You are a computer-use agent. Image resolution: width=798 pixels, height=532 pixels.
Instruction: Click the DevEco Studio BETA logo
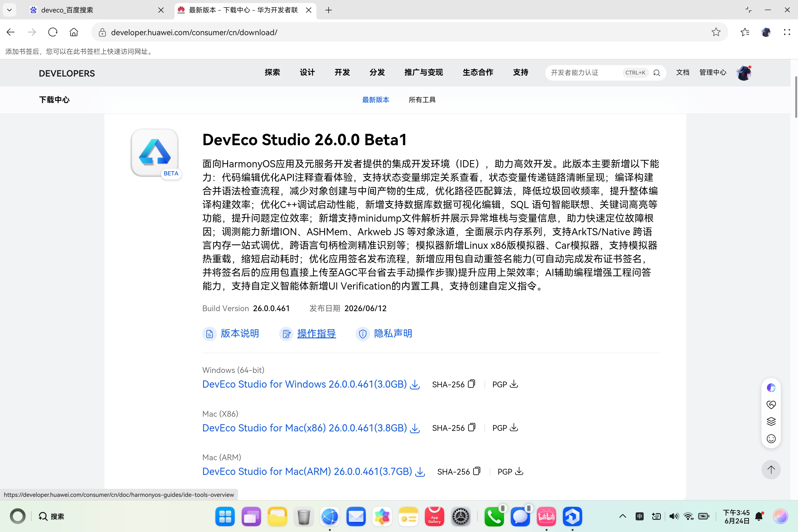(155, 153)
